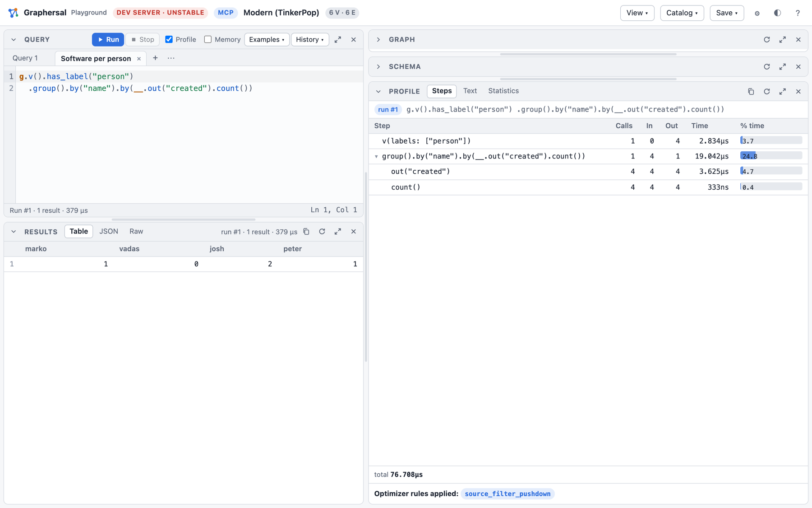
Task: Switch to the Query 1 tab
Action: (x=25, y=58)
